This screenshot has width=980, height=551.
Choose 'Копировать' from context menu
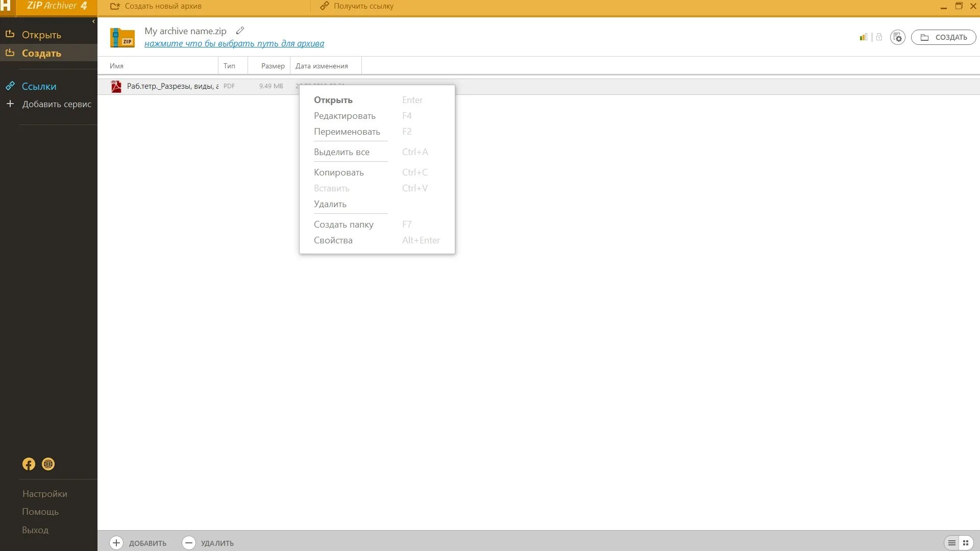click(x=338, y=172)
